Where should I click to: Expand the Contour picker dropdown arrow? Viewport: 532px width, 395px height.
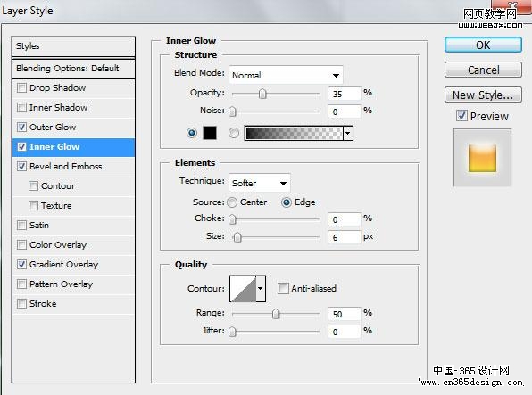point(261,289)
